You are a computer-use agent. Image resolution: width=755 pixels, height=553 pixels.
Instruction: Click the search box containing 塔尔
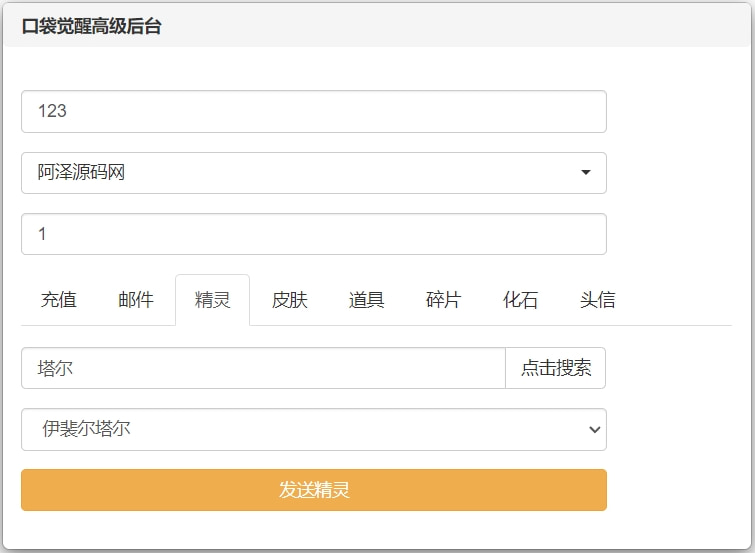click(263, 368)
